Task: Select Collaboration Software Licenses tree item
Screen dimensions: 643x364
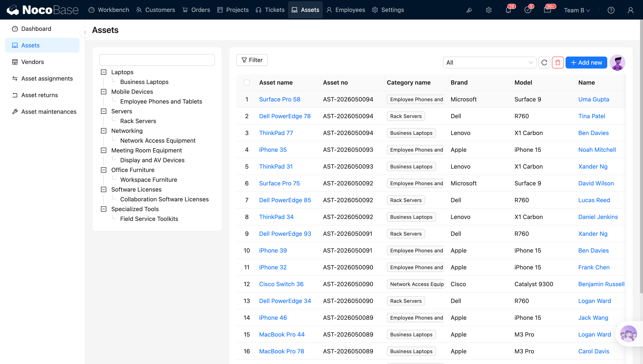Action: tap(164, 199)
